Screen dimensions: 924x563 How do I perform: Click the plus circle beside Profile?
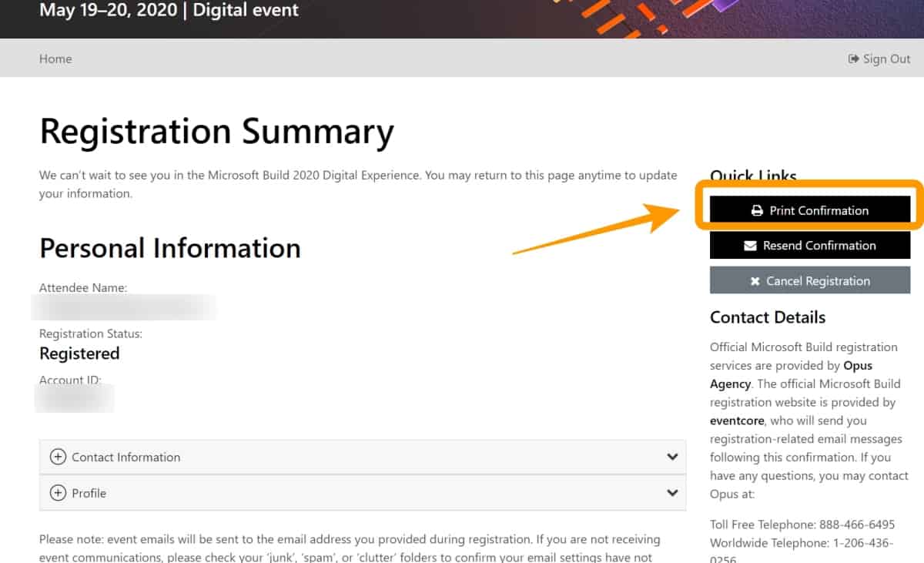tap(58, 493)
